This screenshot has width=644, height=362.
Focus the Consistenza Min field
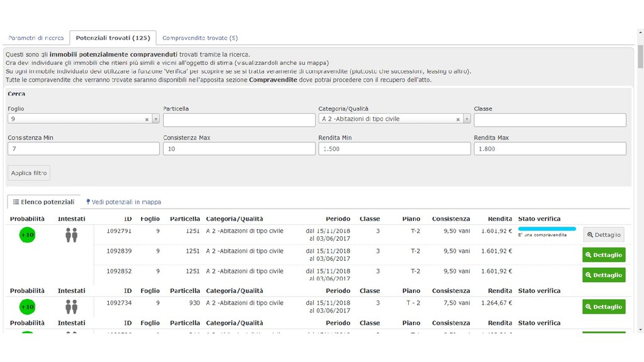tap(84, 148)
